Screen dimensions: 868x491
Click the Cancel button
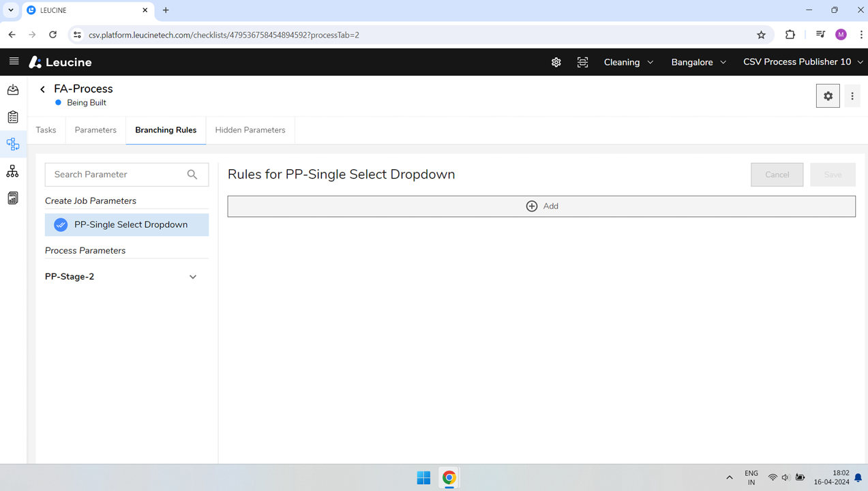777,175
